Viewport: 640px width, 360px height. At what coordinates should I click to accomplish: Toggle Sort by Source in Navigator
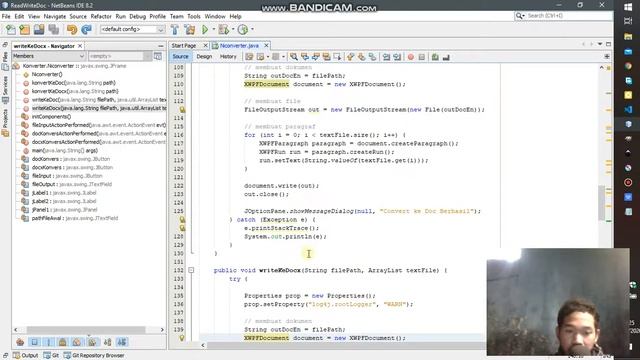tap(122, 342)
